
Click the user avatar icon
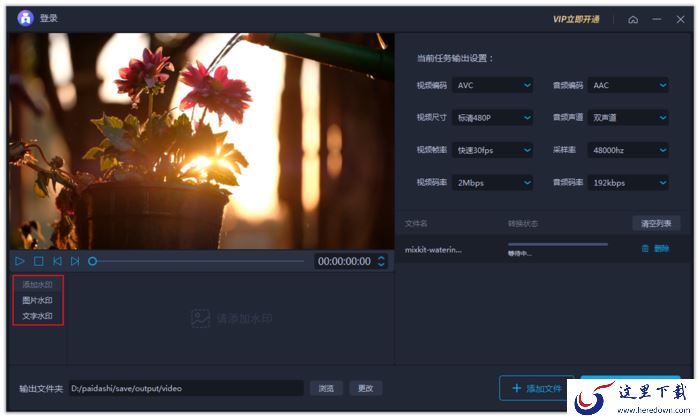(25, 18)
